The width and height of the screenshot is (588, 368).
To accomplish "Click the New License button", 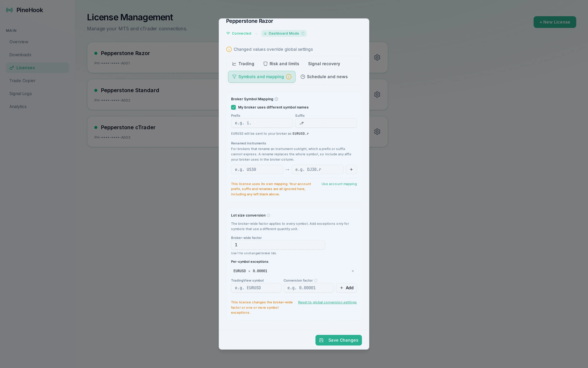I will tap(555, 22).
